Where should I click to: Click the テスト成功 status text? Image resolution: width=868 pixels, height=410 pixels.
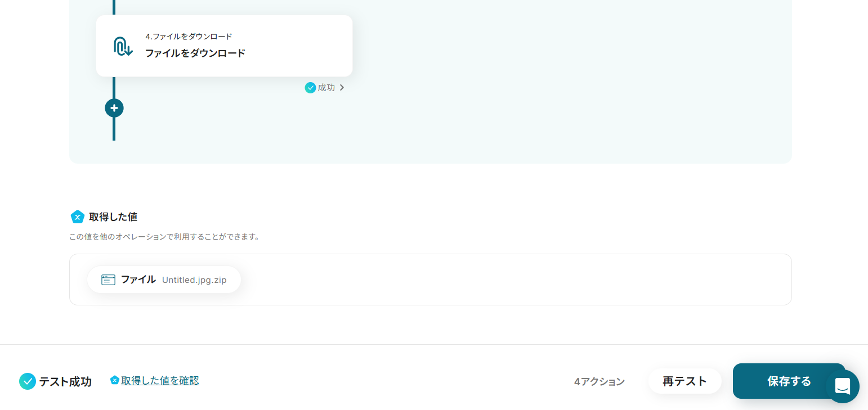point(65,381)
